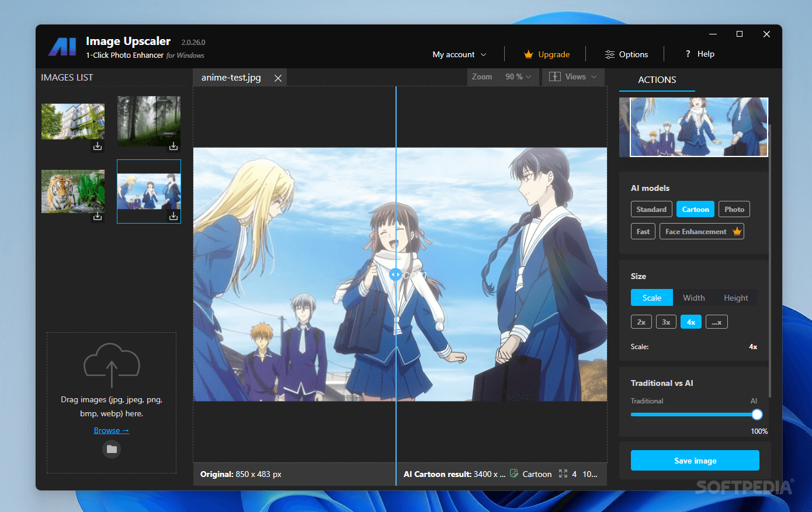Select the Fast AI model

pos(643,231)
